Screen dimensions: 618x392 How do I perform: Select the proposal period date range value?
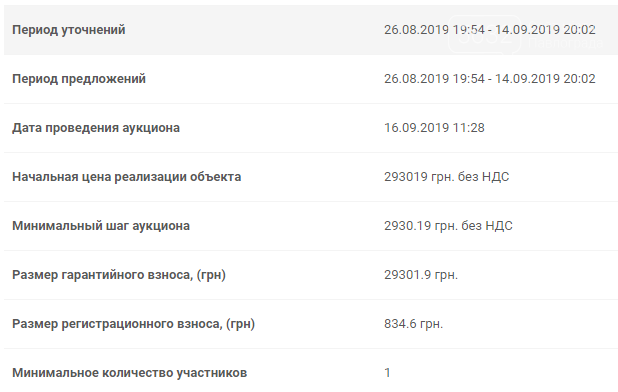pyautogui.click(x=490, y=79)
